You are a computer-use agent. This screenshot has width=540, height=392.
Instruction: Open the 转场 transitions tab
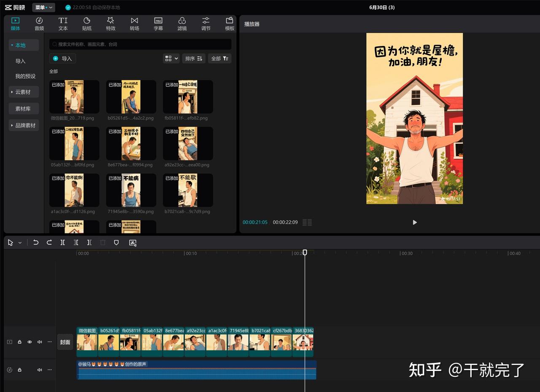[135, 24]
